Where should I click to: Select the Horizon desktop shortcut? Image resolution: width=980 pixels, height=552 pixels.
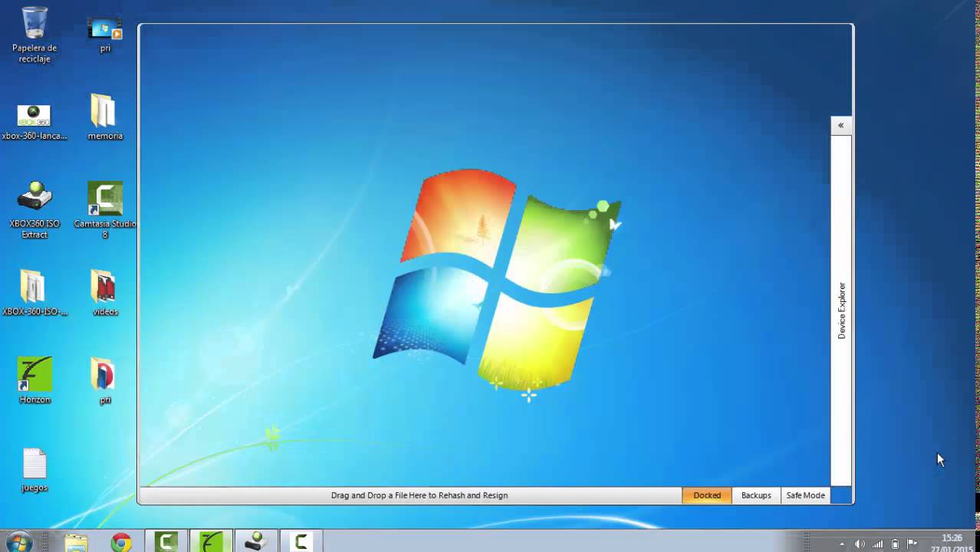(35, 380)
